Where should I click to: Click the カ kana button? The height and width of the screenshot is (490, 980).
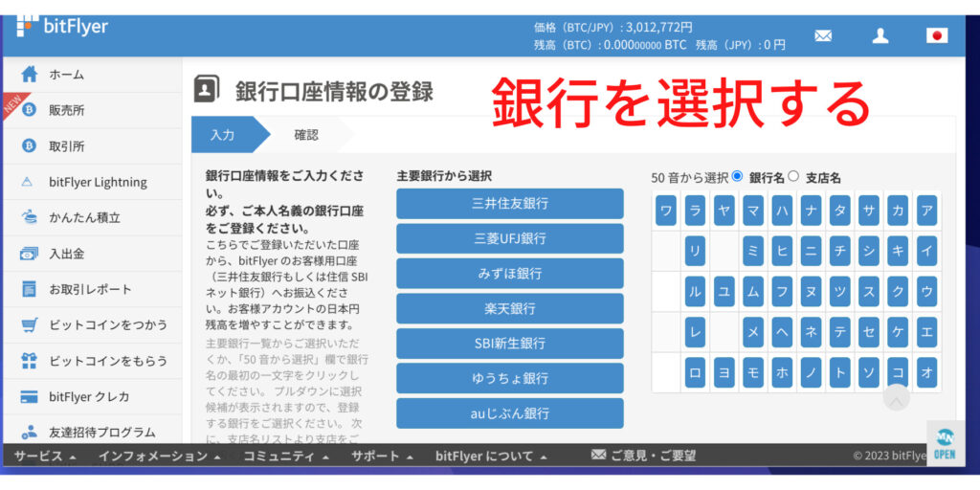898,211
